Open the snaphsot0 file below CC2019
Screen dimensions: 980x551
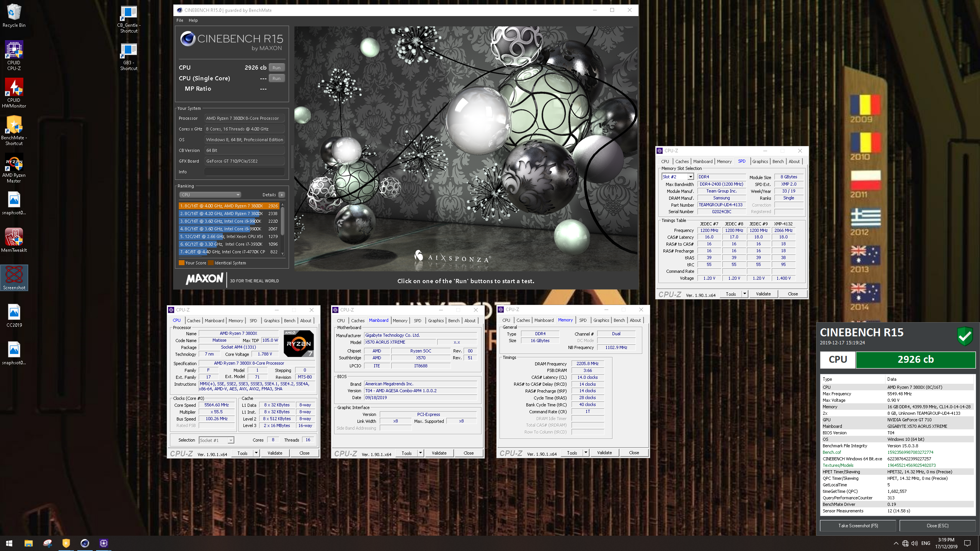coord(14,352)
